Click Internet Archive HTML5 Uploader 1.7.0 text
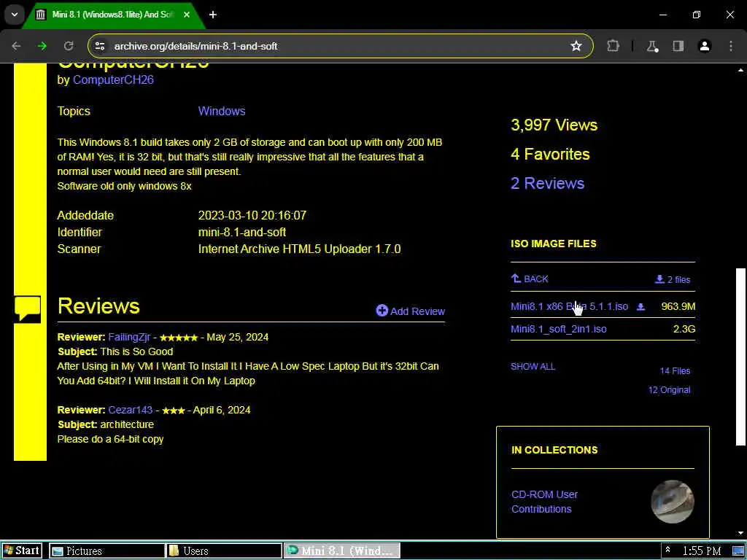 299,249
